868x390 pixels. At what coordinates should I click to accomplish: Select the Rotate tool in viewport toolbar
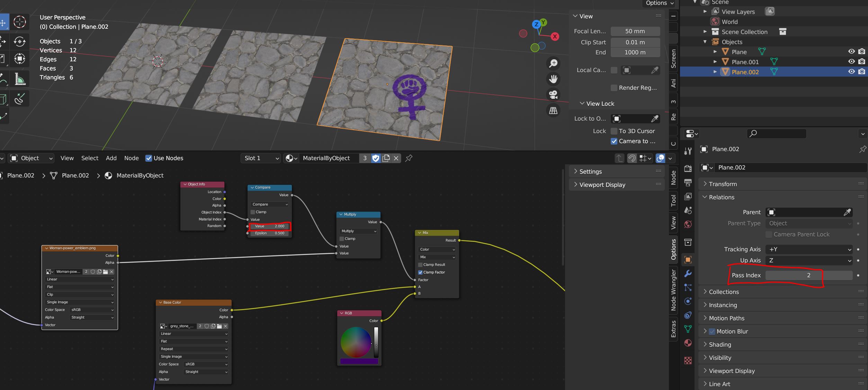point(19,42)
